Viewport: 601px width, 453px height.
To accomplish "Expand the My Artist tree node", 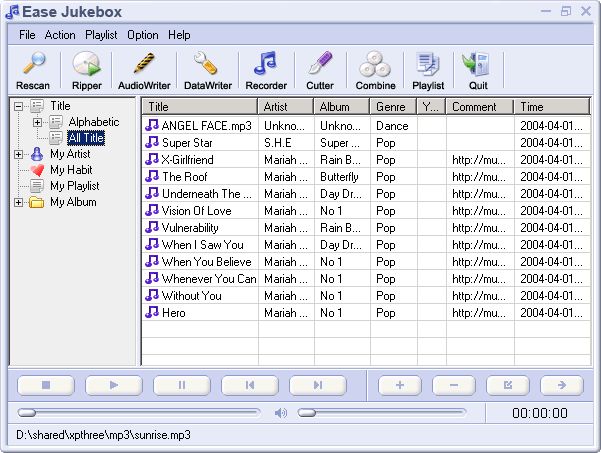I will coord(18,154).
